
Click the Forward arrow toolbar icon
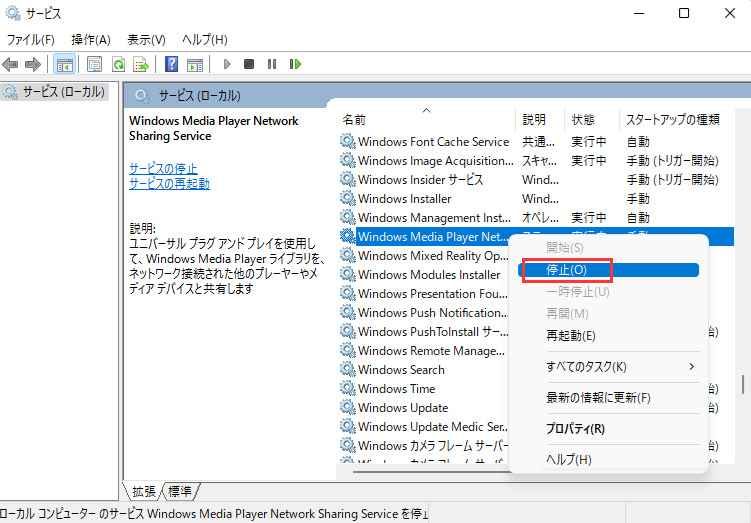33,64
